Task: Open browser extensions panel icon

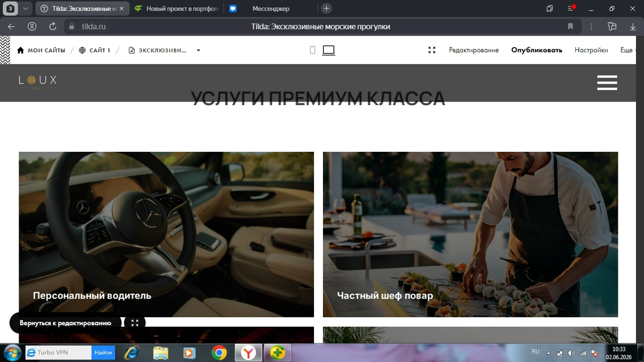Action: [612, 27]
